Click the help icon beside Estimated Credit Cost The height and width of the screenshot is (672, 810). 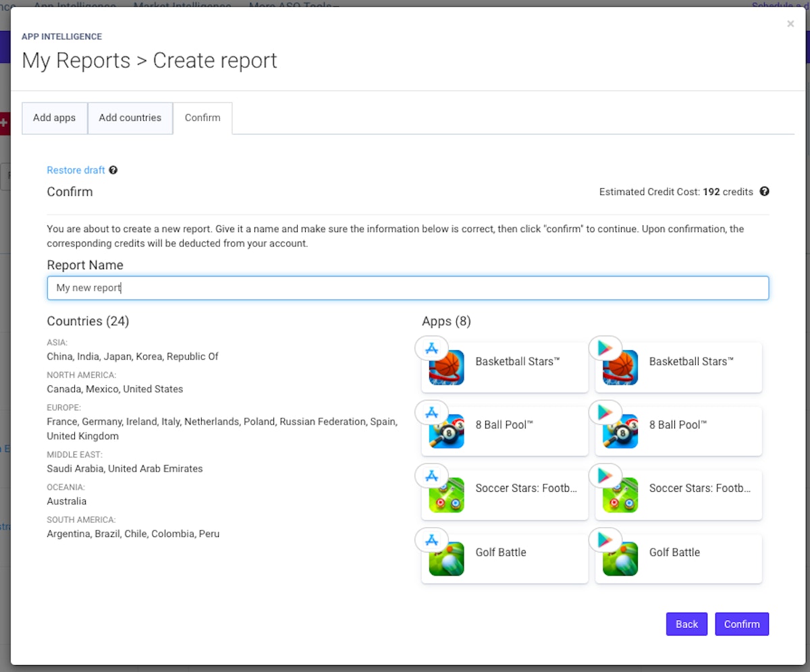click(x=764, y=192)
